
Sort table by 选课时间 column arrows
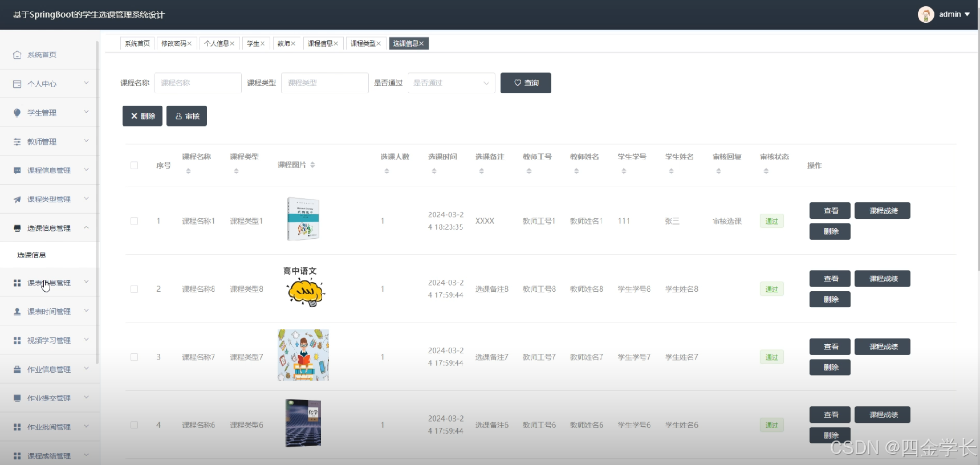434,171
